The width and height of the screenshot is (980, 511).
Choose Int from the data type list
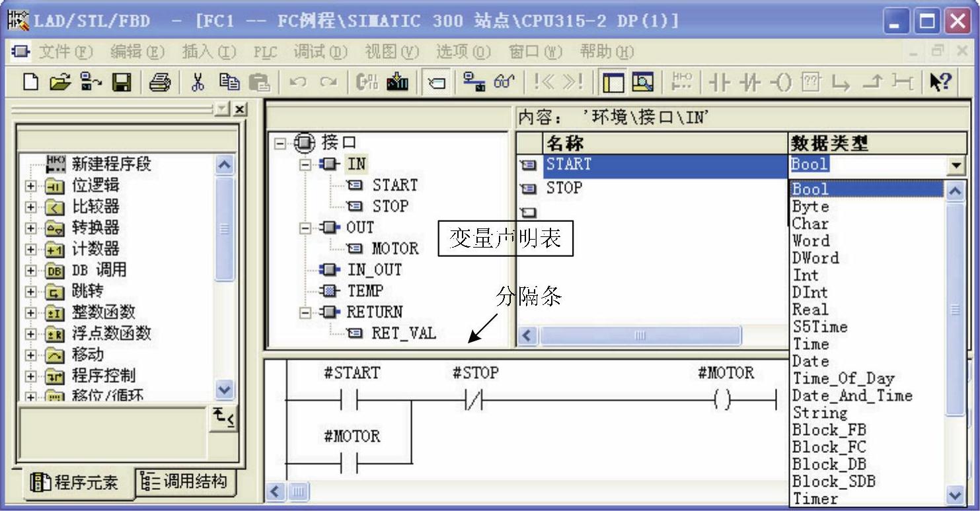(806, 275)
